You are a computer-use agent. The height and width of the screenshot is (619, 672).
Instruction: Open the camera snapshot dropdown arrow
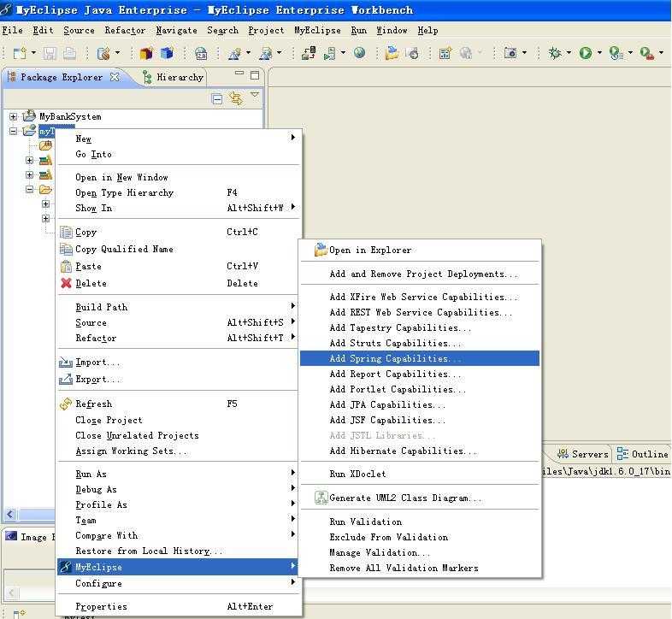click(524, 53)
